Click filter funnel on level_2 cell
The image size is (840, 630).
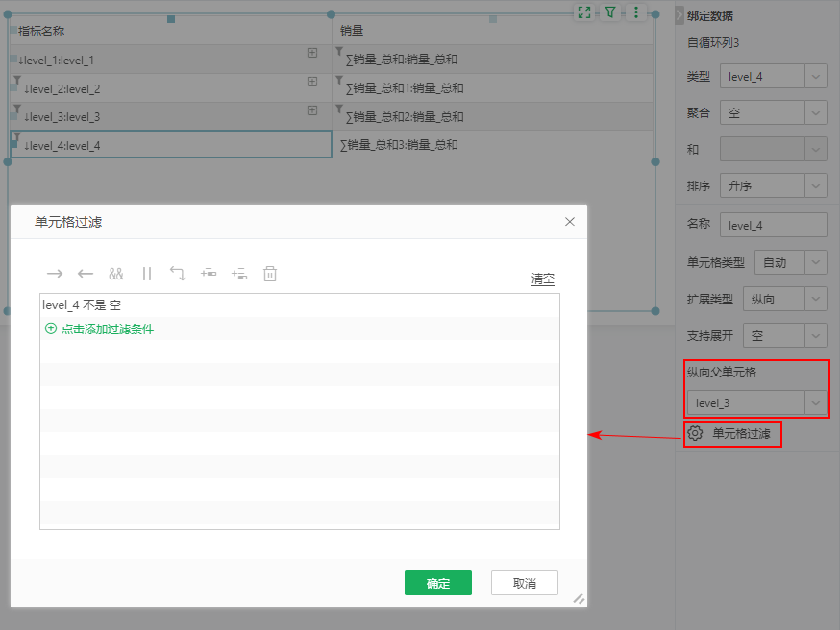tap(17, 81)
